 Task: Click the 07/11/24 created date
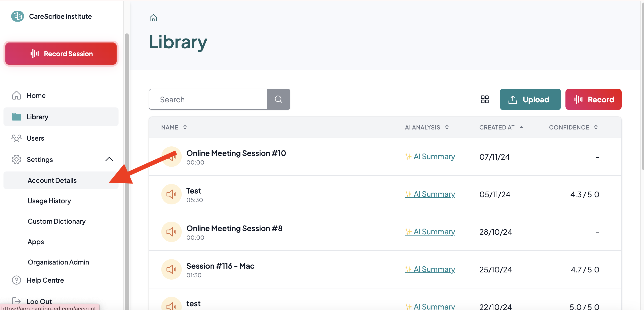click(x=494, y=157)
